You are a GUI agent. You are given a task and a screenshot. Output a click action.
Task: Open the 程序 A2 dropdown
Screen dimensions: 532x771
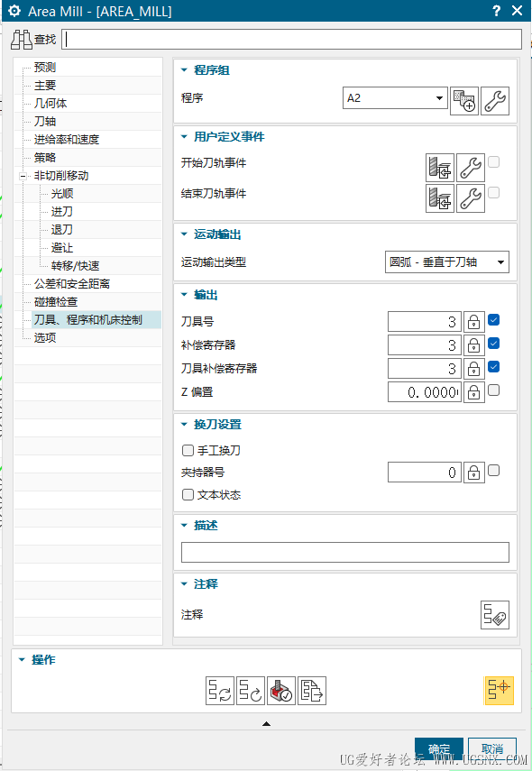click(395, 98)
